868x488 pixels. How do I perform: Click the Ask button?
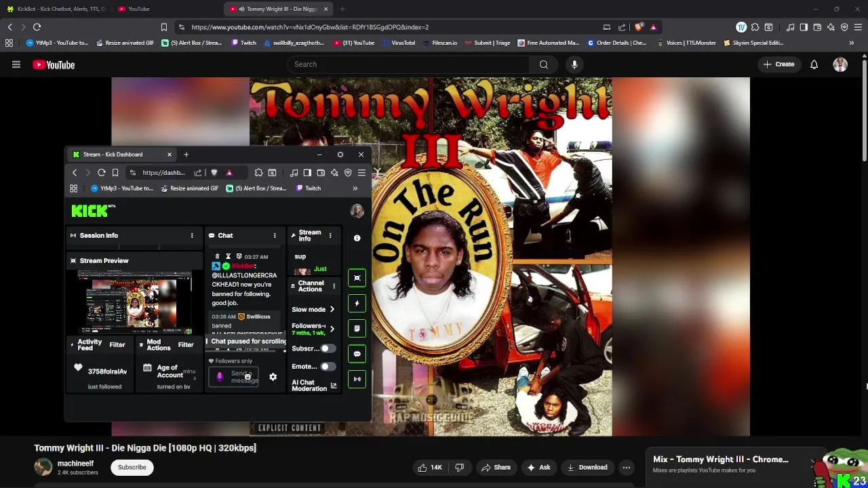[538, 467]
